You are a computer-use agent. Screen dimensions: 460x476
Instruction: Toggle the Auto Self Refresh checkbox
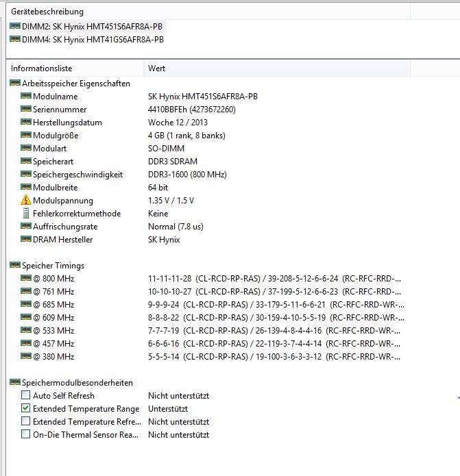click(26, 395)
